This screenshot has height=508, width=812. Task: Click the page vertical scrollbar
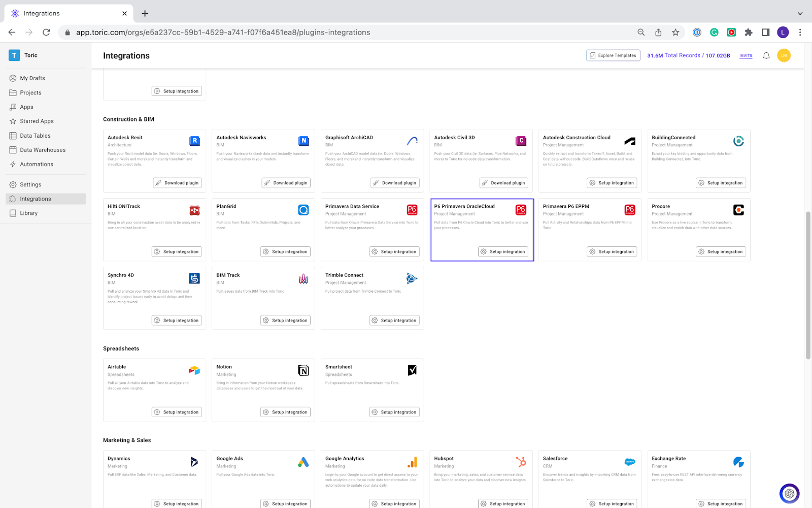coord(808,285)
